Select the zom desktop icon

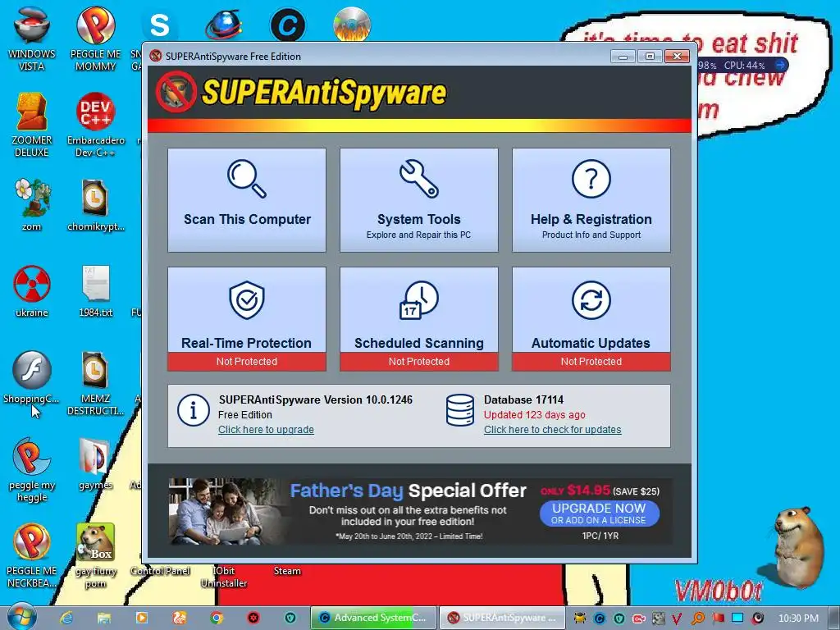click(x=32, y=205)
